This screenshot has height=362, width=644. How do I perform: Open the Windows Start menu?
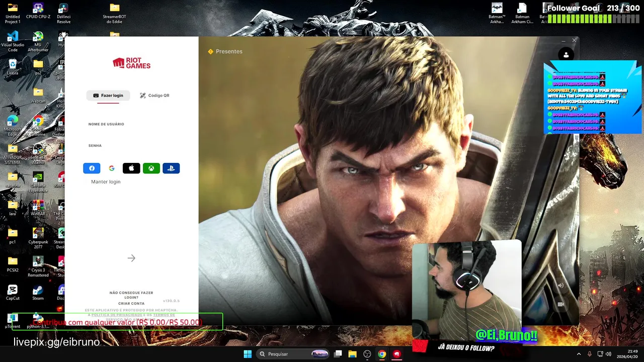click(248, 354)
